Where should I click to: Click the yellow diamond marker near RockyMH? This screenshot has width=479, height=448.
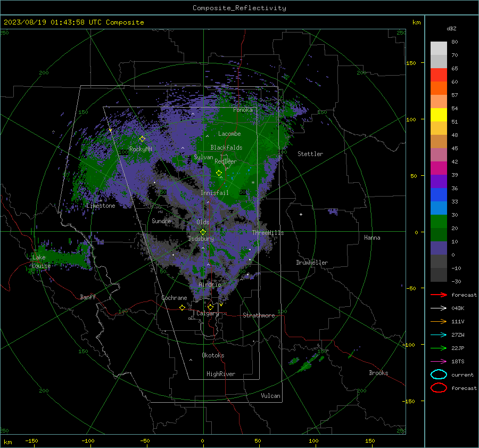[x=142, y=139]
